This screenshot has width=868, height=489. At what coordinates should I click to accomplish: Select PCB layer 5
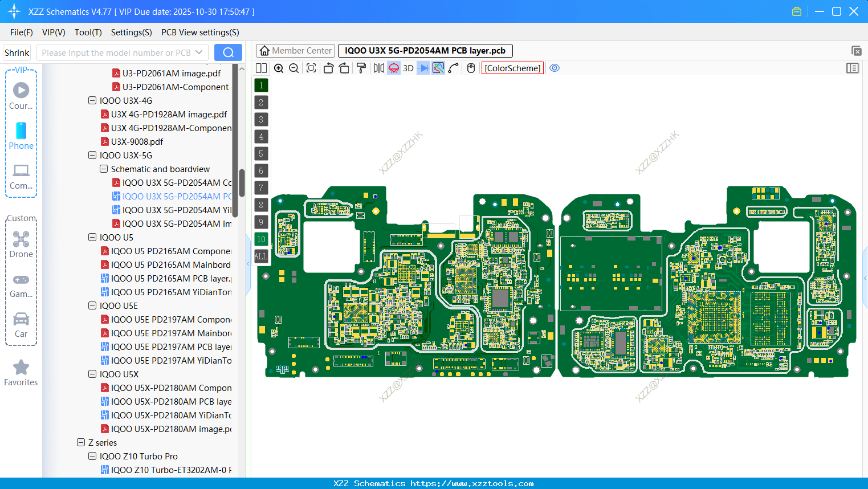point(261,153)
